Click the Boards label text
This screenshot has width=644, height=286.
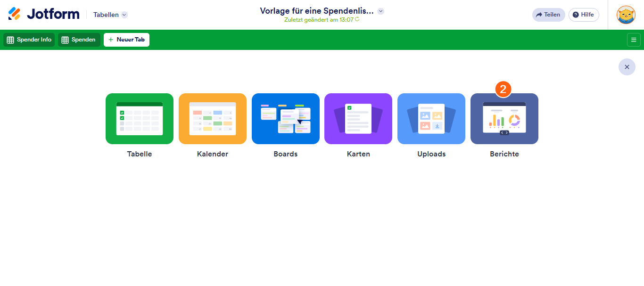click(x=286, y=154)
